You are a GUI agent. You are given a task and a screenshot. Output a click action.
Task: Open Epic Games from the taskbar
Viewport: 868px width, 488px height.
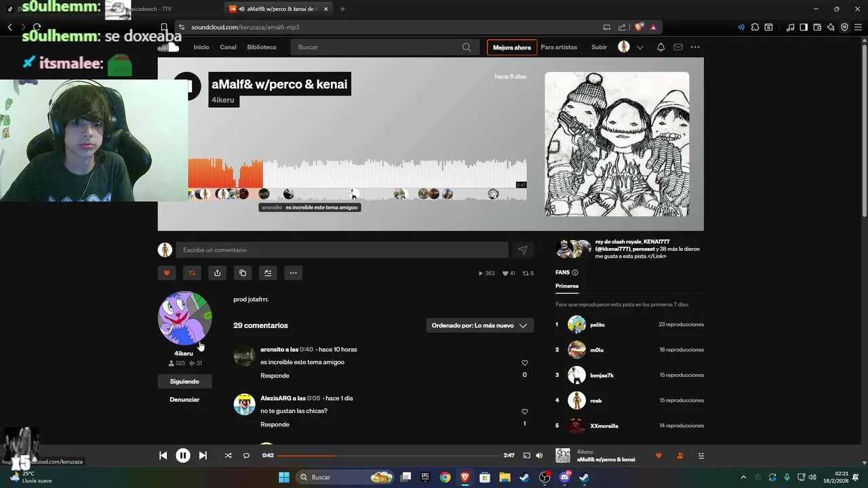coord(425,477)
